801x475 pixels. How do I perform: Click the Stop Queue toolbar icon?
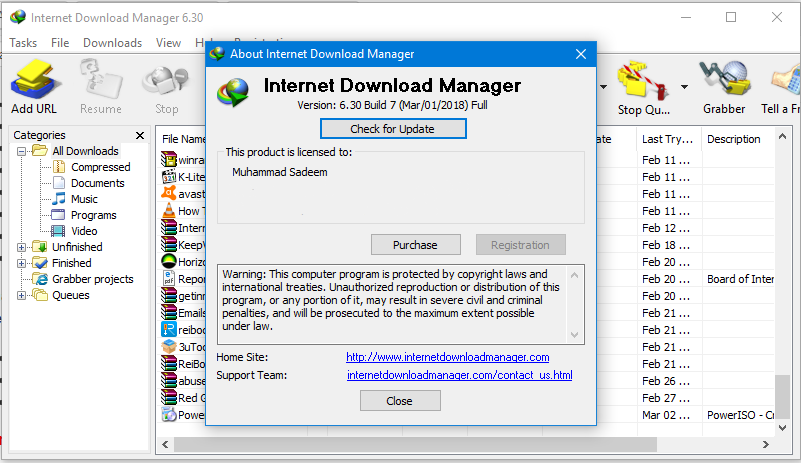(x=643, y=81)
